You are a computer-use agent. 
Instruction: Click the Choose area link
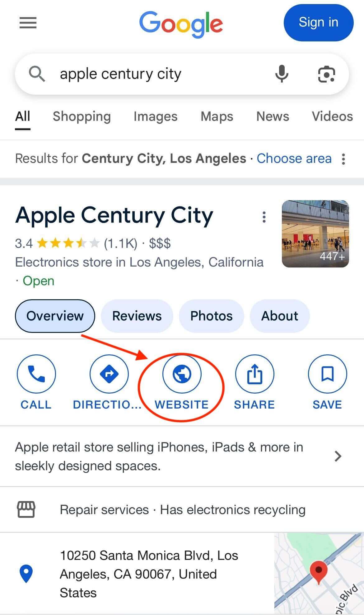[x=294, y=158]
